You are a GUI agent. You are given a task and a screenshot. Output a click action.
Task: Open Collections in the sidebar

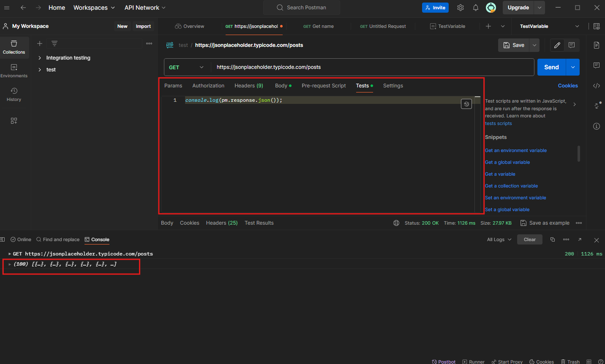point(14,47)
